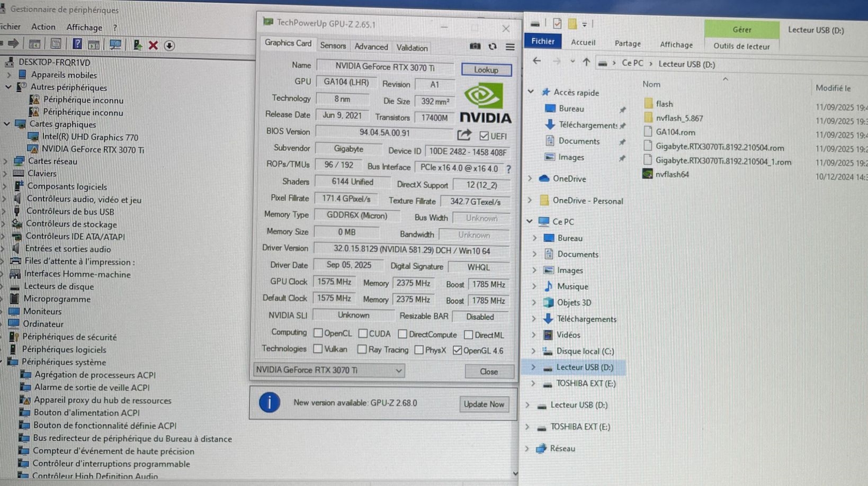This screenshot has height=486, width=868.
Task: Click the red X uninstall device icon
Action: [x=153, y=46]
